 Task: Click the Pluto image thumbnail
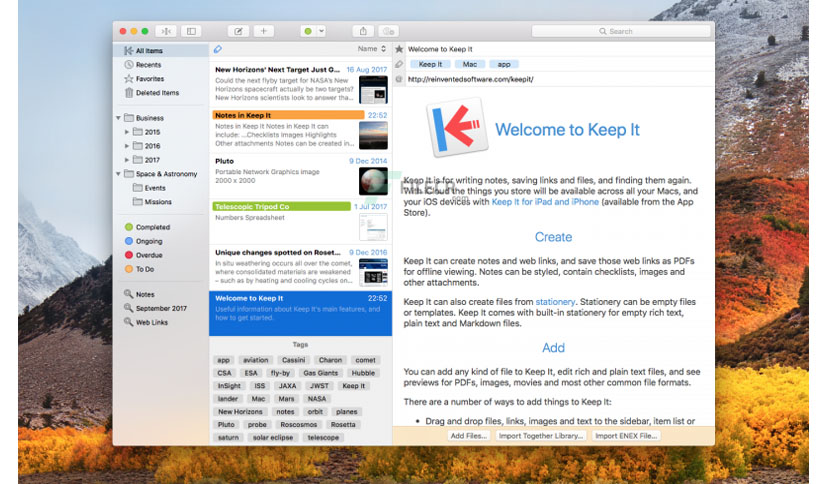[x=373, y=181]
